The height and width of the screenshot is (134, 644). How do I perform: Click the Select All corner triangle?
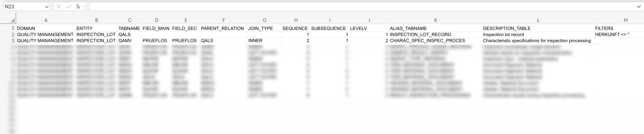click(12, 20)
